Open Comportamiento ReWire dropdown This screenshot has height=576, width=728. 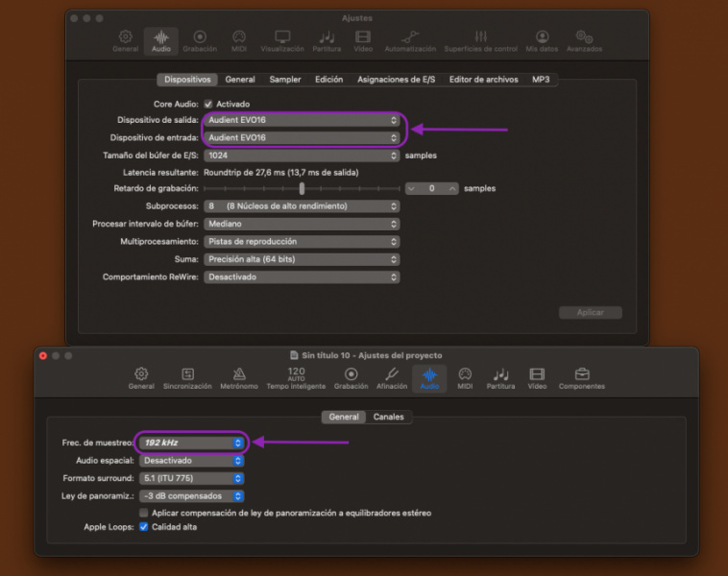(302, 276)
